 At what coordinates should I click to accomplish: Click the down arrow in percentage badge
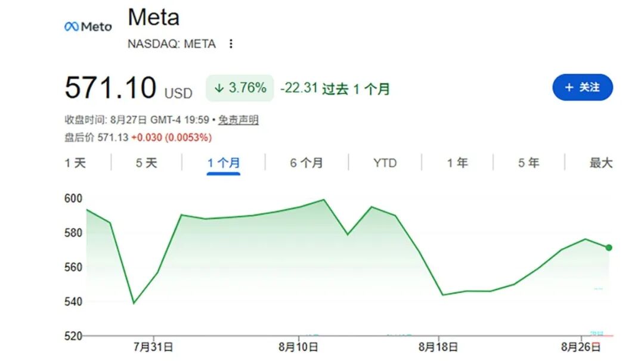(219, 88)
